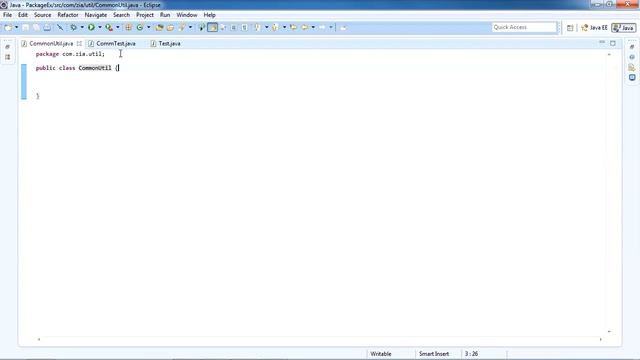Click the 3 : 26 cursor position
Screen dimensions: 640x360
[471, 354]
